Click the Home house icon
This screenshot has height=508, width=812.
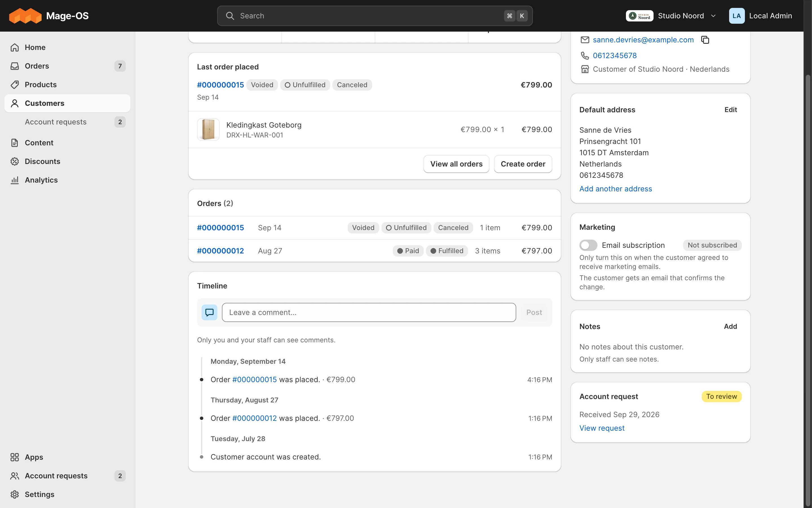click(x=14, y=47)
